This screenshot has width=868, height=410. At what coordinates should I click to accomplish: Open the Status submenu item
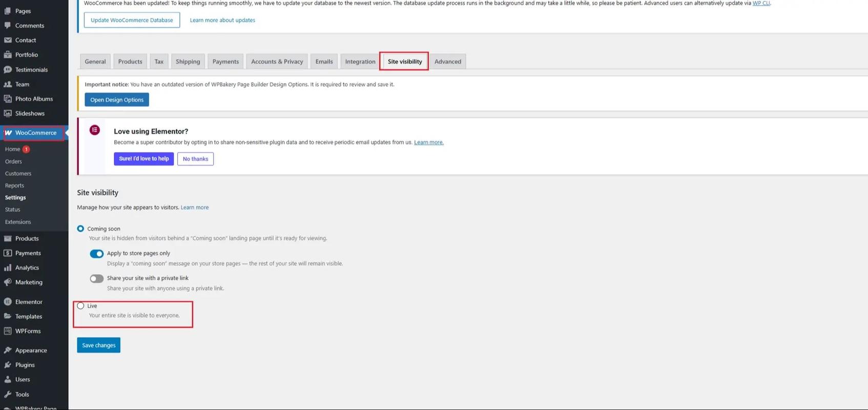tap(13, 210)
